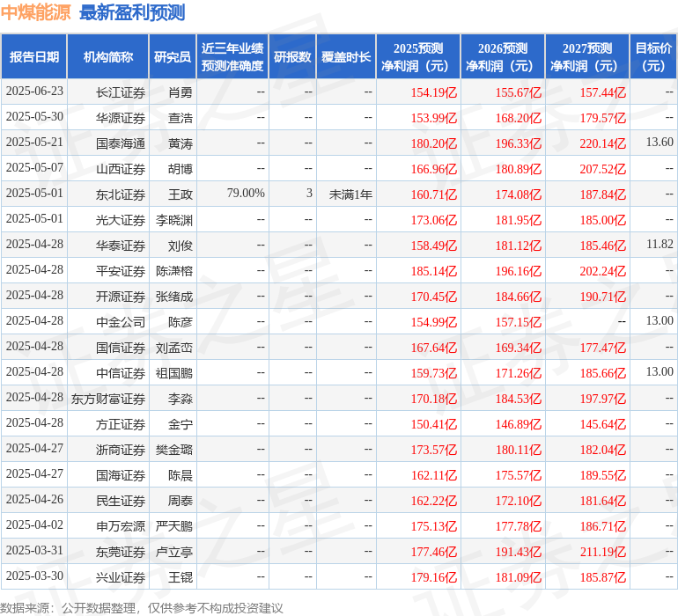Select the date 2025-04-26 cell
This screenshot has width=678, height=616.
point(34,499)
